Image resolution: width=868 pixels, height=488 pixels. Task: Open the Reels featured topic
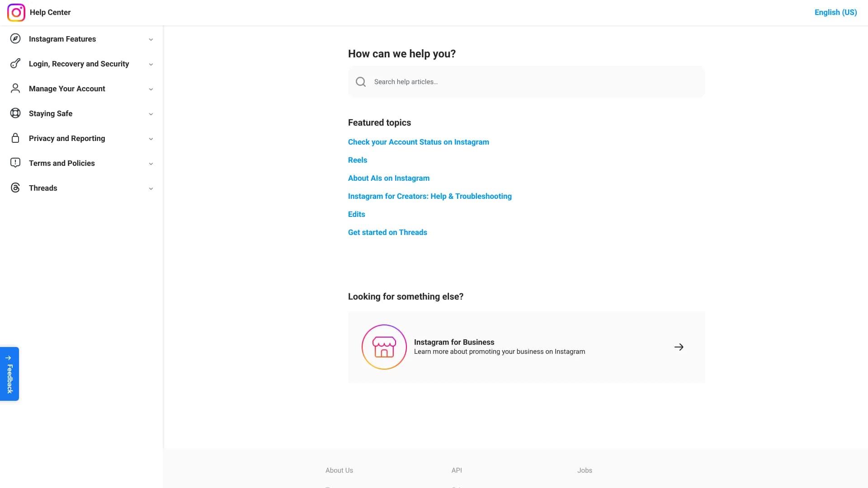tap(358, 160)
